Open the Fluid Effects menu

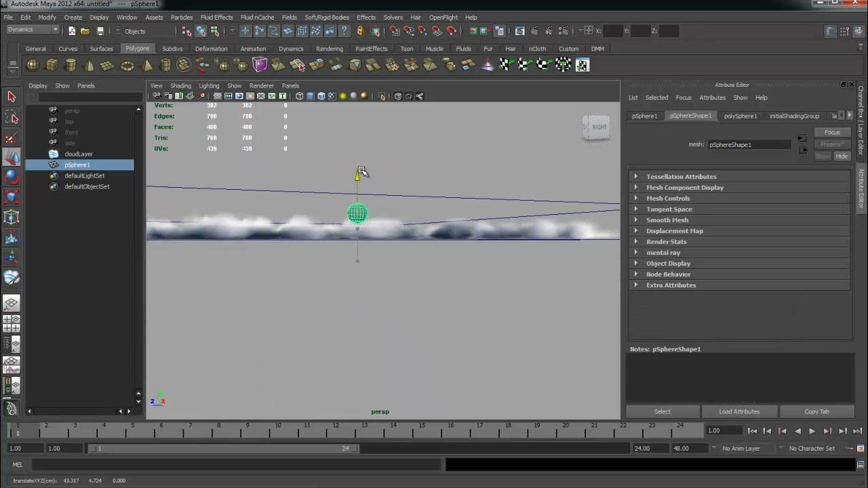tap(216, 17)
